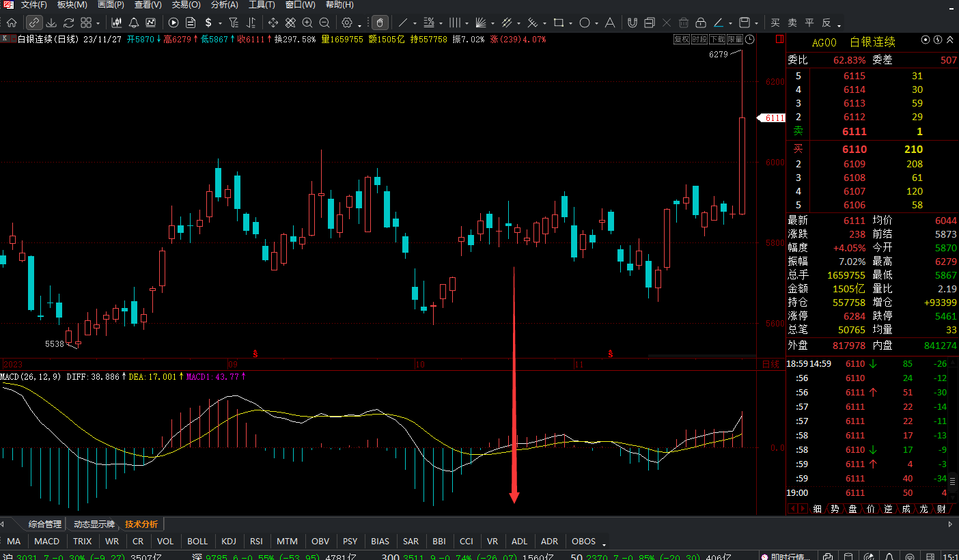
Task: Toggle the 时段 period button
Action: pos(699,40)
